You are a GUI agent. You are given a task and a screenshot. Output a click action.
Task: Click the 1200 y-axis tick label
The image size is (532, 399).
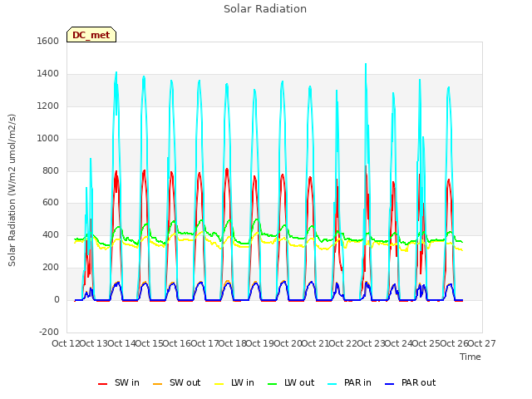click(48, 106)
